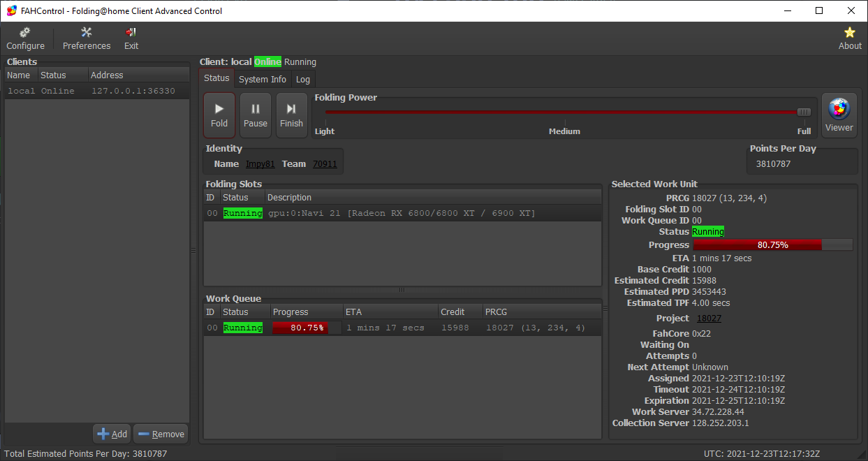Click Total Estimated Points Per Day status text
This screenshot has width=868, height=461.
(87, 453)
